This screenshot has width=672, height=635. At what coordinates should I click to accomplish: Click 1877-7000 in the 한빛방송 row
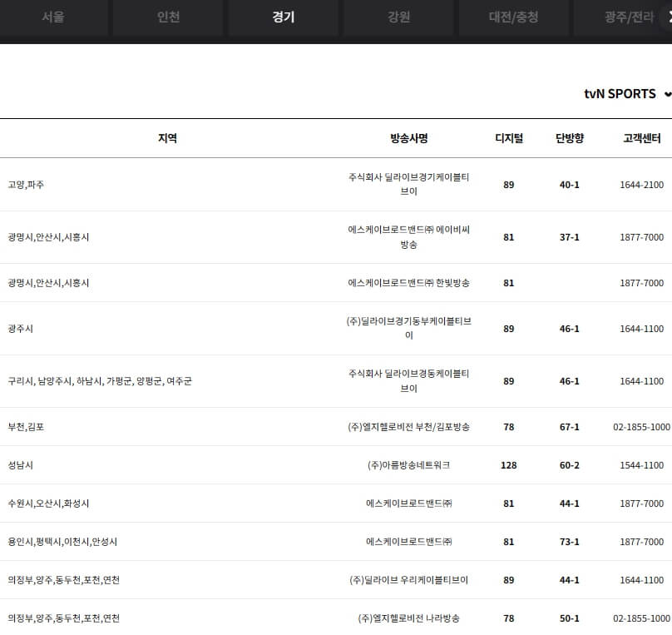(x=641, y=283)
